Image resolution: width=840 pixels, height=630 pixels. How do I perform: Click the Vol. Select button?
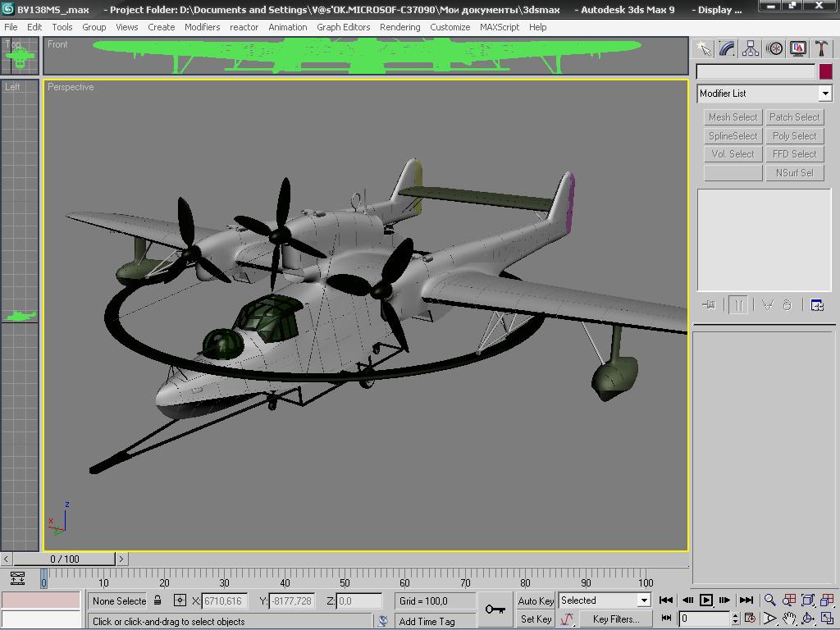point(733,154)
